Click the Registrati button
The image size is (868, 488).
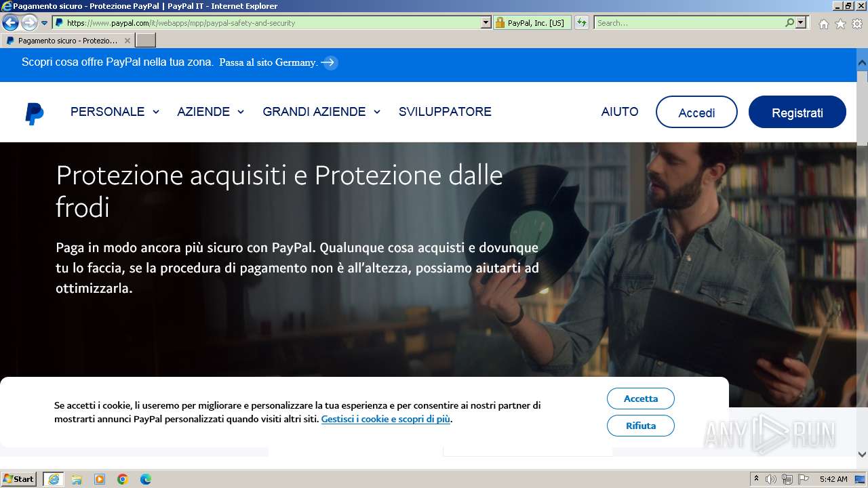point(797,112)
